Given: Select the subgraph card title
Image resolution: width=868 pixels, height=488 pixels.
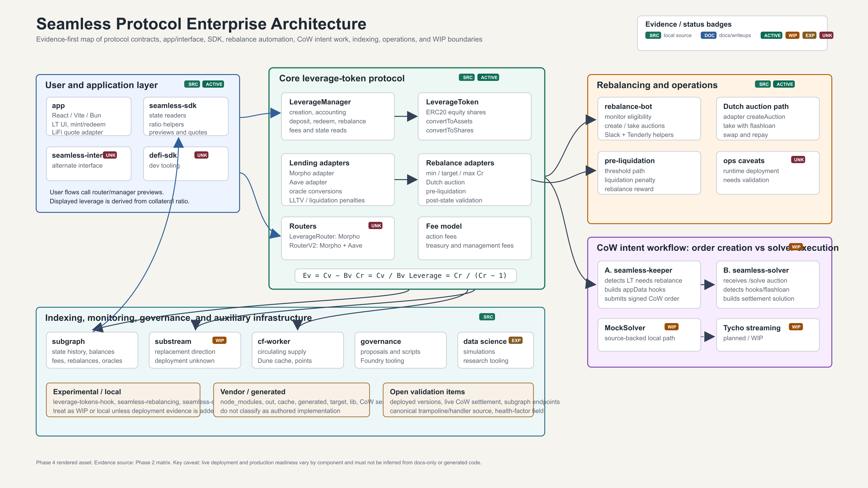Looking at the screenshot, I should pyautogui.click(x=68, y=342).
